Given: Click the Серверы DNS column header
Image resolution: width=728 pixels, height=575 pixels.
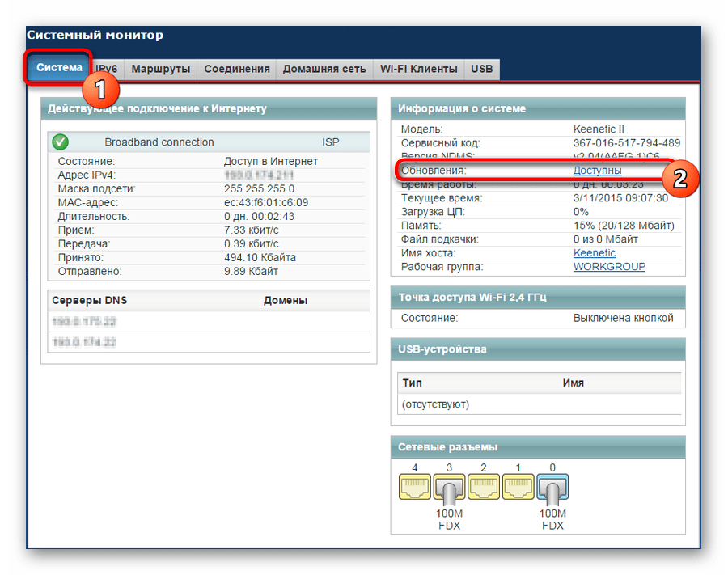Looking at the screenshot, I should pyautogui.click(x=90, y=300).
